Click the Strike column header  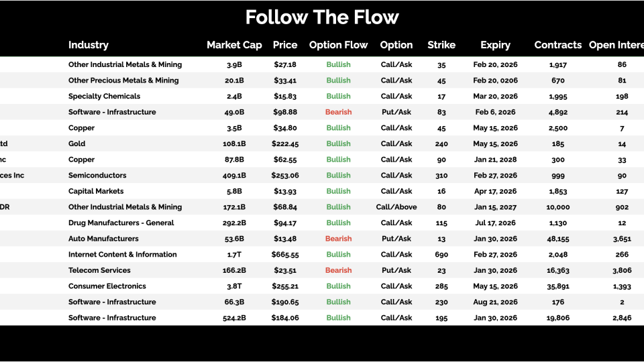pos(441,45)
